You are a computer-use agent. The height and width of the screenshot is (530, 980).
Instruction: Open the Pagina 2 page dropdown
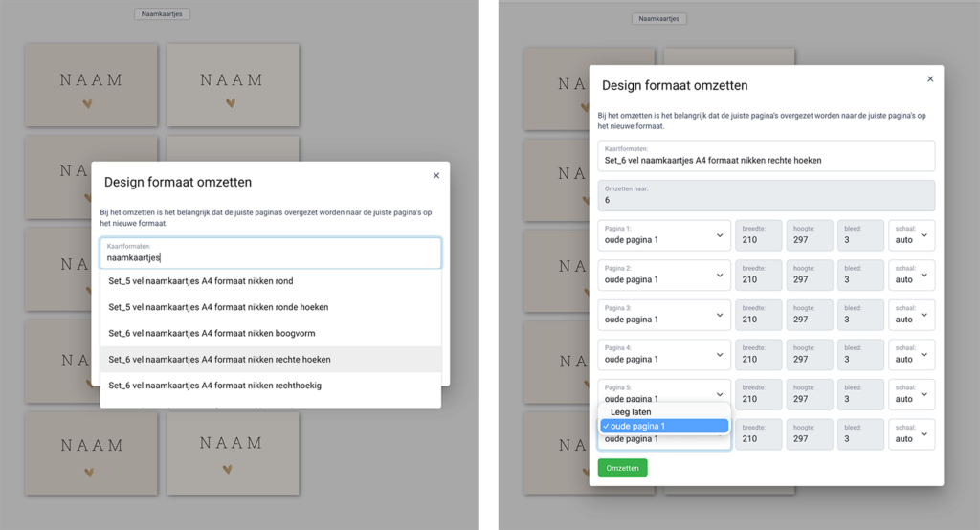click(x=664, y=275)
